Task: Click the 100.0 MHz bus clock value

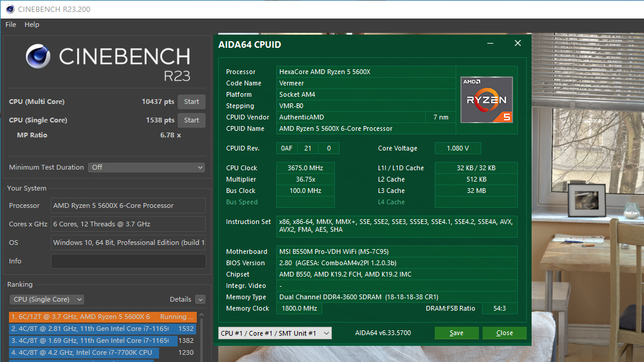Action: (305, 191)
